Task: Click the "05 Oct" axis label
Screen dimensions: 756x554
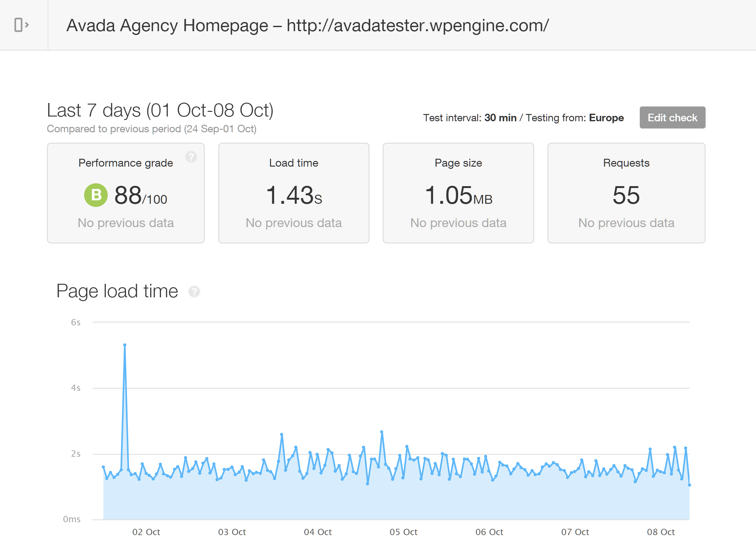Action: 404,532
